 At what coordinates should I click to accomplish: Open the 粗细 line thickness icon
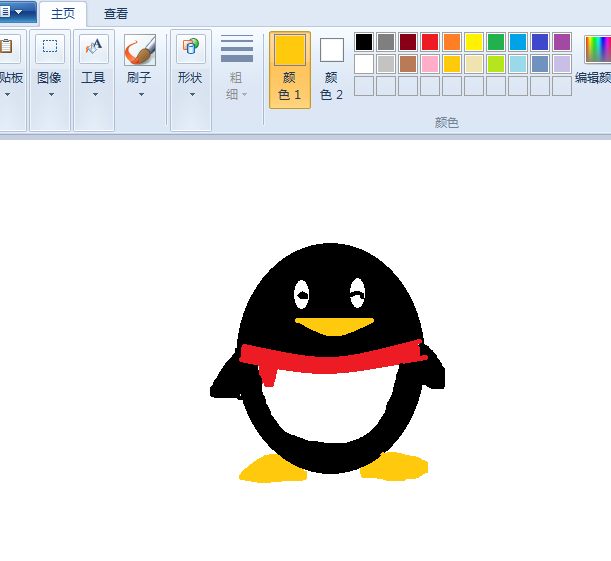(x=237, y=49)
